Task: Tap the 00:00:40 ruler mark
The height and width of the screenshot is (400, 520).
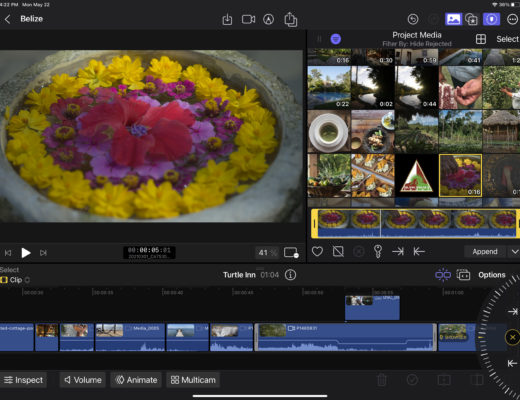Action: [172, 292]
